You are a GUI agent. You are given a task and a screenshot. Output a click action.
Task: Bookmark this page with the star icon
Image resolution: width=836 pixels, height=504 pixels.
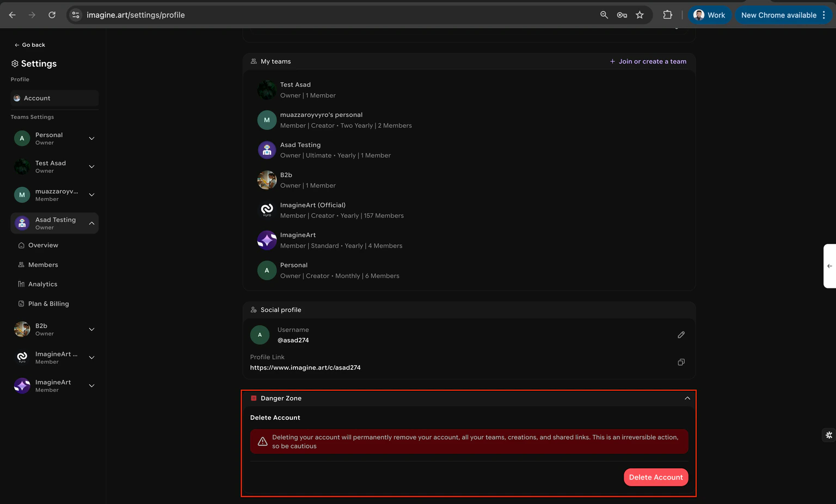[x=640, y=15]
